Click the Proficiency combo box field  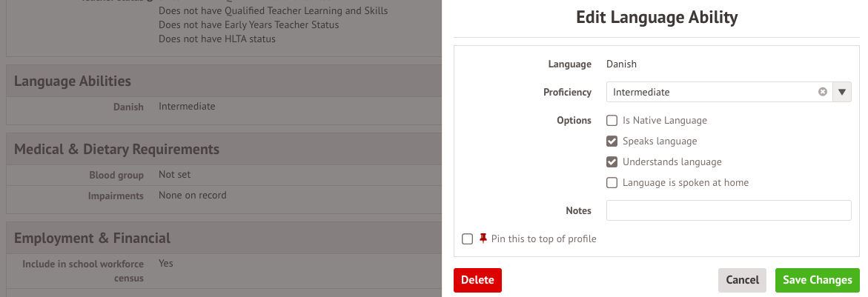point(712,92)
